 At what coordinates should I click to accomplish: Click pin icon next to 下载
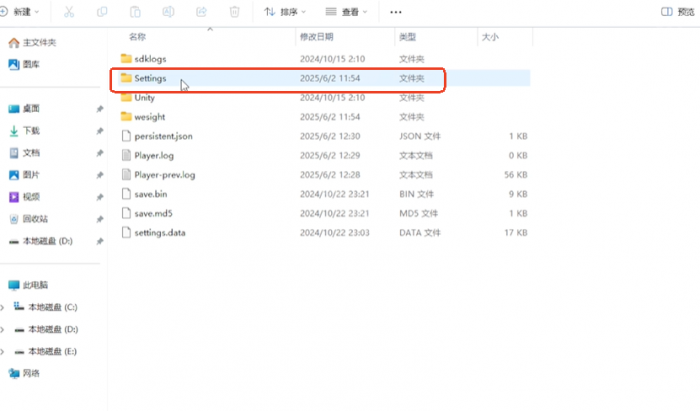click(x=100, y=131)
